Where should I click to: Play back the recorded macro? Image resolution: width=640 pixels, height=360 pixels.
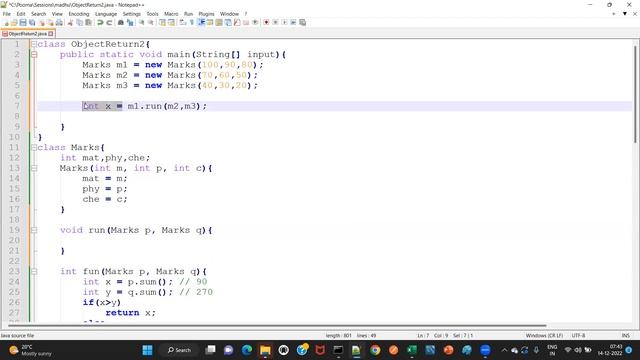click(284, 22)
